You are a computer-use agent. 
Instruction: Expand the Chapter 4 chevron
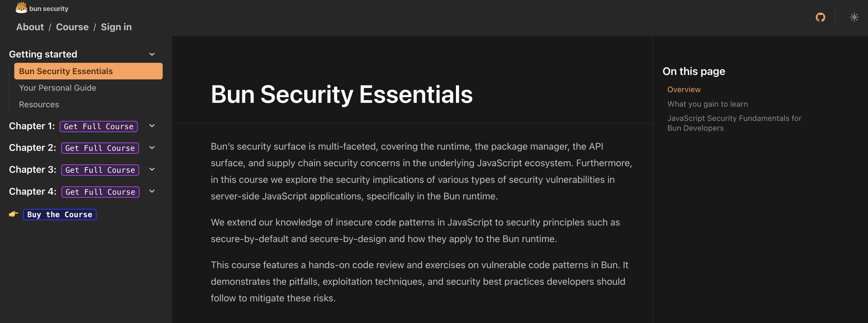coord(152,191)
